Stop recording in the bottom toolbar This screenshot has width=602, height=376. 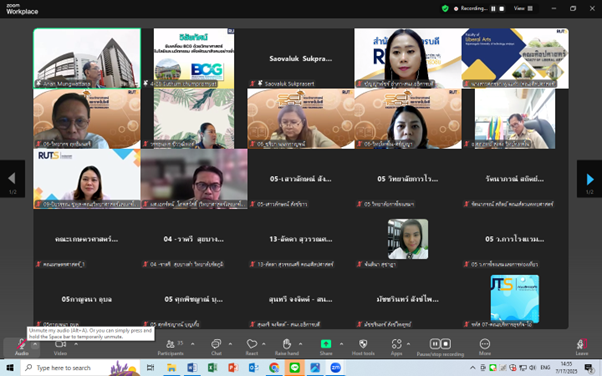click(446, 344)
